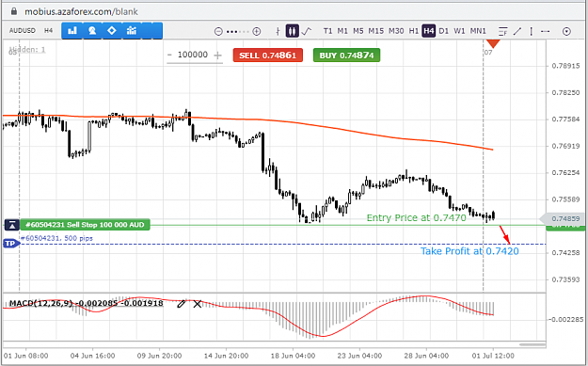The width and height of the screenshot is (588, 366).
Task: Click the blue account/person toolbar icon
Action: 92,30
